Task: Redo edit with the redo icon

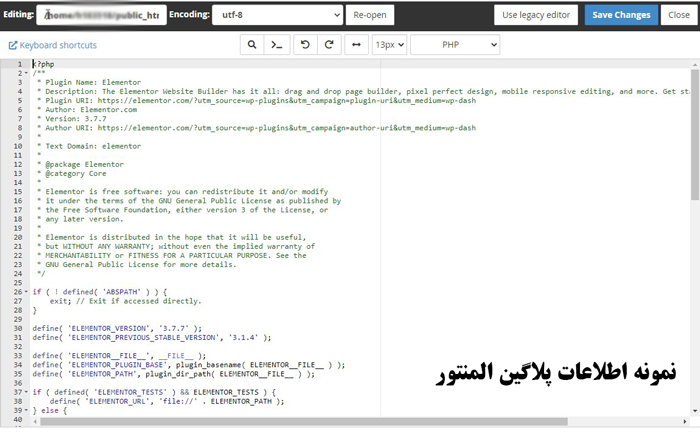Action: [329, 45]
